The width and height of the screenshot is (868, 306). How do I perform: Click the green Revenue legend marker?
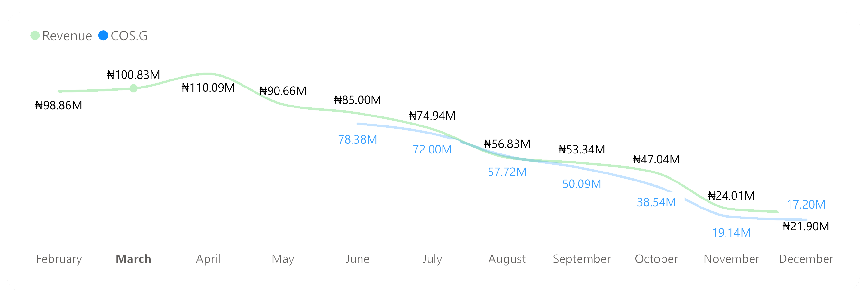35,35
